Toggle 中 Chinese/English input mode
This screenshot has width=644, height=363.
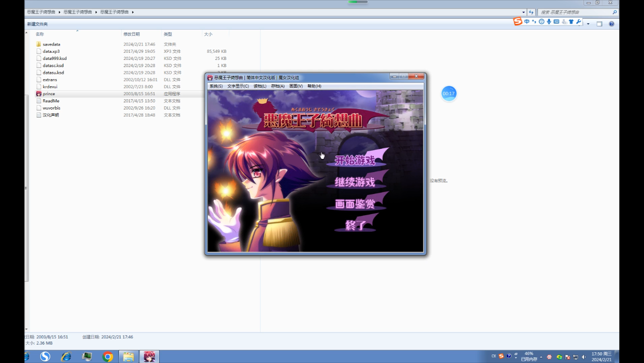click(527, 21)
